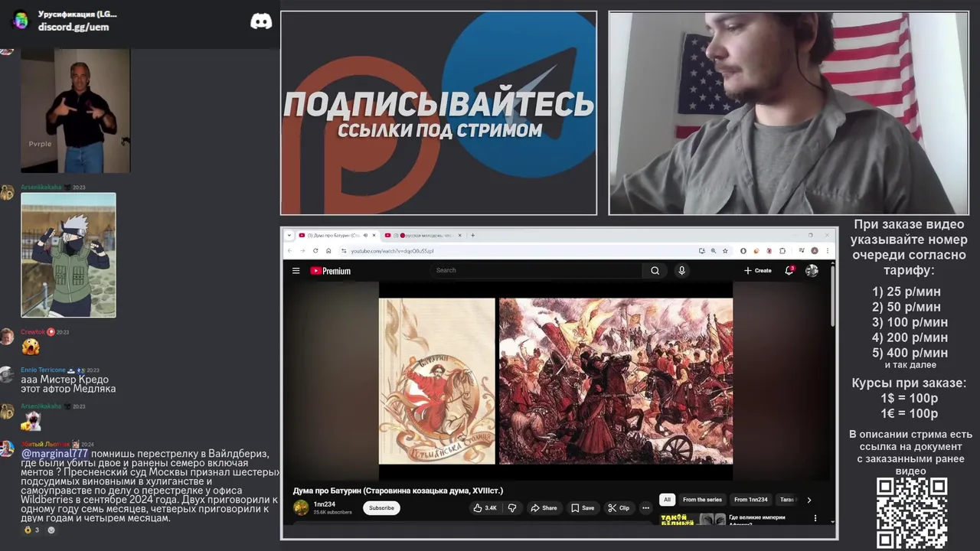Screen dimensions: 980x551
Task: Open more actions ellipsis under video
Action: click(645, 507)
